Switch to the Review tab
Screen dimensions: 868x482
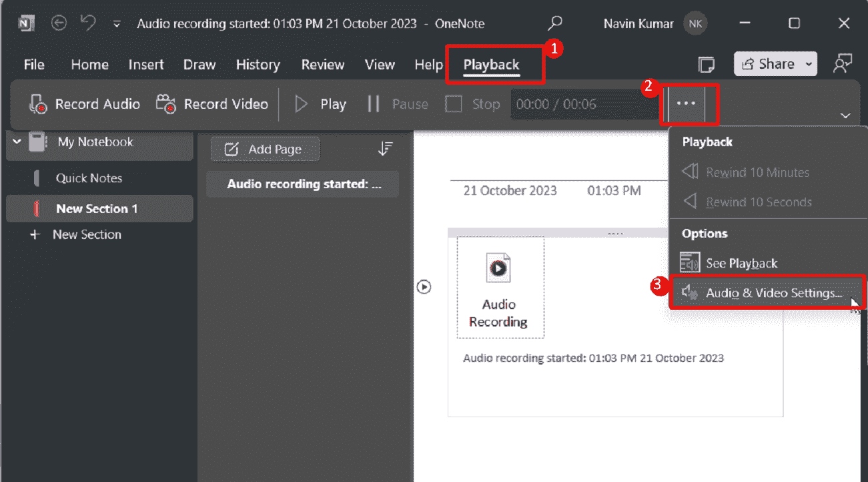(323, 65)
